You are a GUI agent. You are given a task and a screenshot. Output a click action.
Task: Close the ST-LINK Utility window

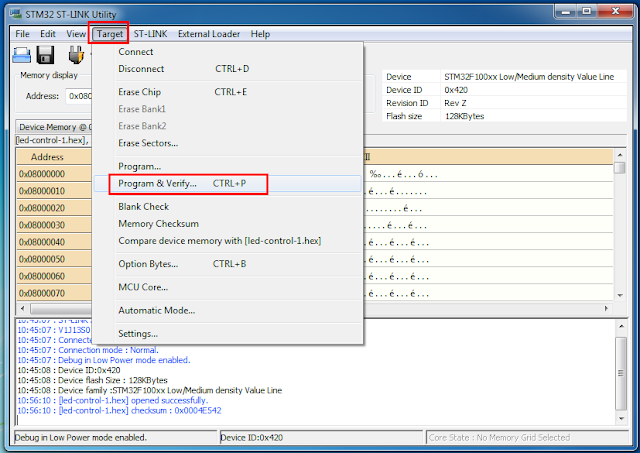616,11
